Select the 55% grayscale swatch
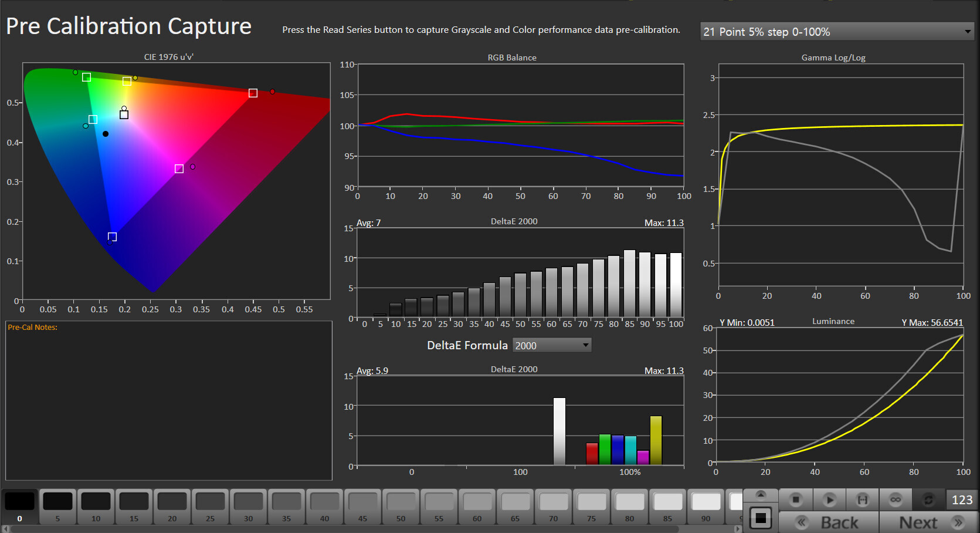 (x=439, y=506)
